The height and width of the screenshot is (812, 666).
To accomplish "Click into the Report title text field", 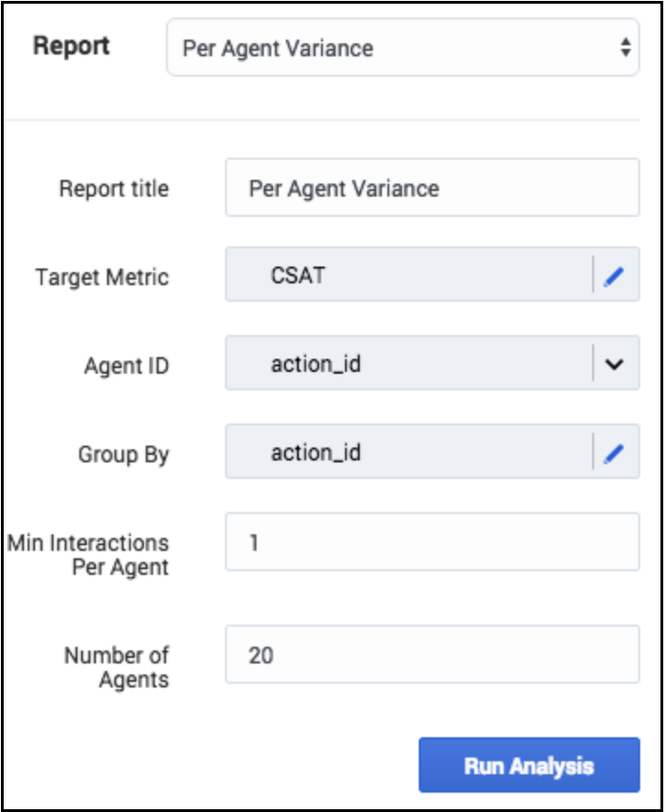I will (x=432, y=188).
